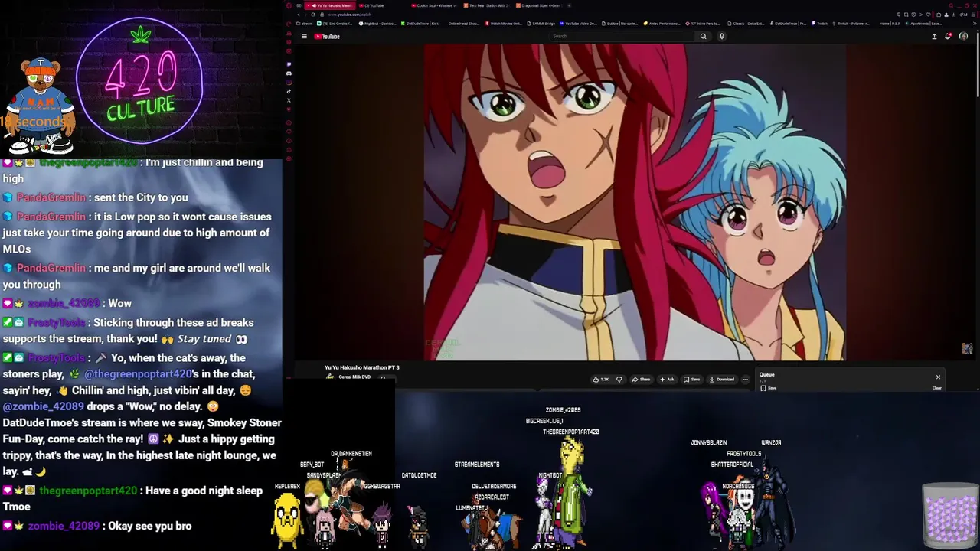Go to the YouTube home logo
Viewport: 980px width, 551px height.
pyautogui.click(x=327, y=36)
